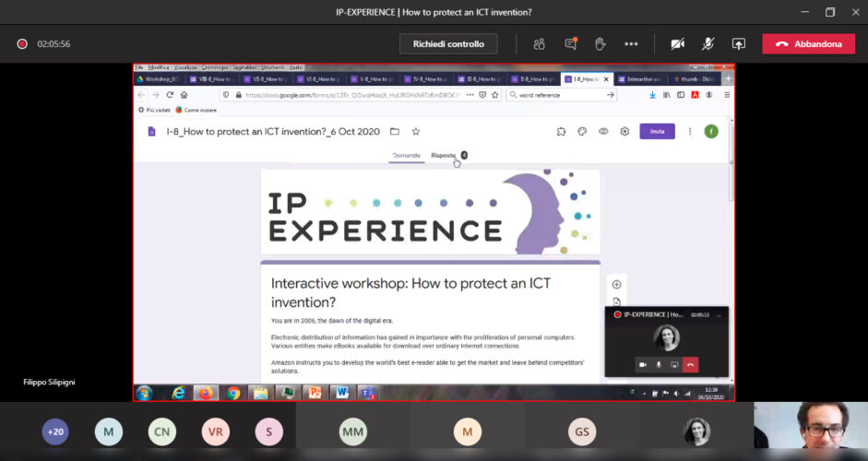This screenshot has height=461, width=868.
Task: Go back in Firefox
Action: coord(141,95)
